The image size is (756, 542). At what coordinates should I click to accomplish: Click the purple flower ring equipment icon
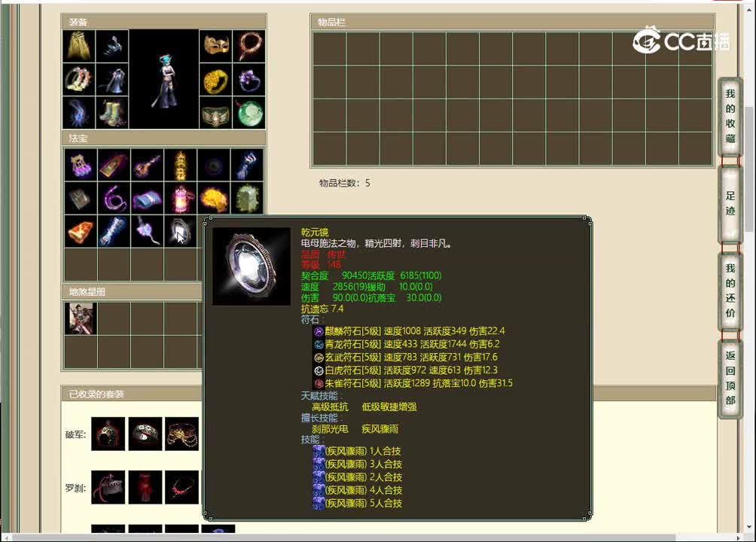248,80
